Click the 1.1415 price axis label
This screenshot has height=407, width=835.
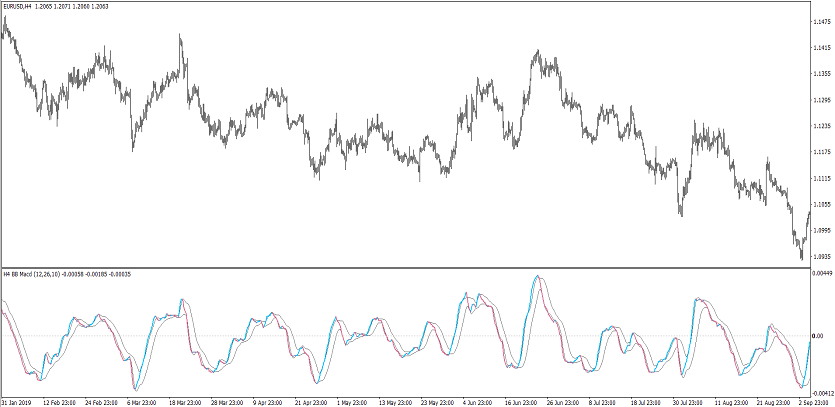pos(822,47)
